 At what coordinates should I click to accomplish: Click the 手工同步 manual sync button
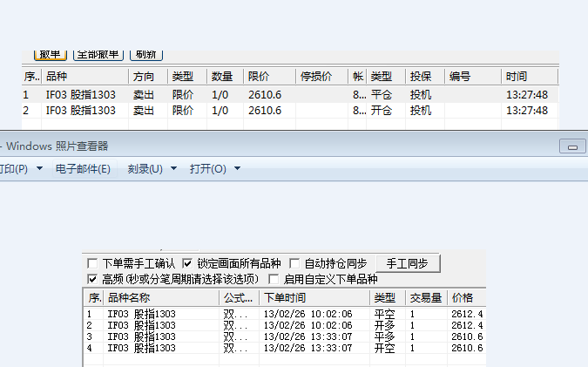(407, 263)
